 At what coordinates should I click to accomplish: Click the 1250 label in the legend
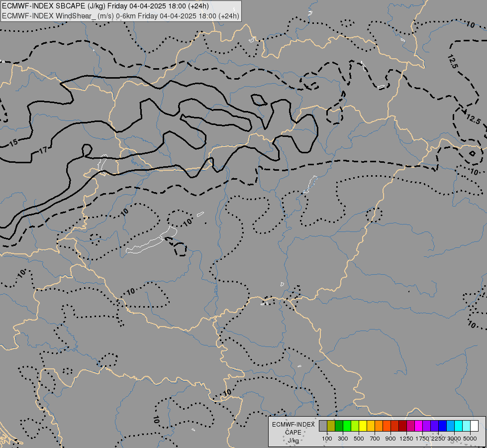tap(406, 439)
